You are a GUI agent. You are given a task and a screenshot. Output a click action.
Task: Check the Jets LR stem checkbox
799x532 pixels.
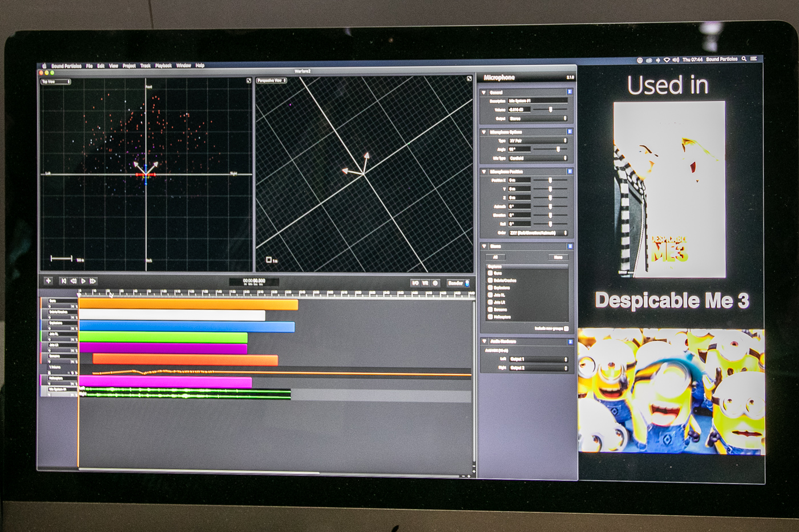(490, 302)
